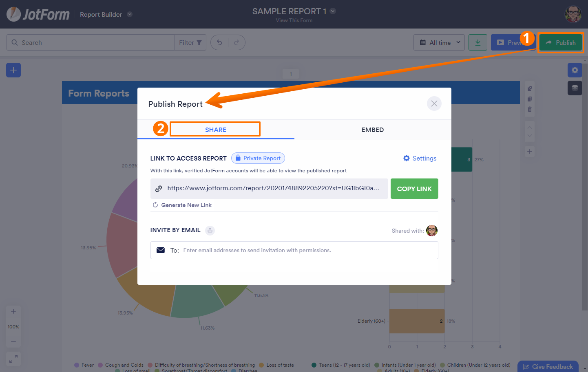Open the View This Form link

(294, 20)
